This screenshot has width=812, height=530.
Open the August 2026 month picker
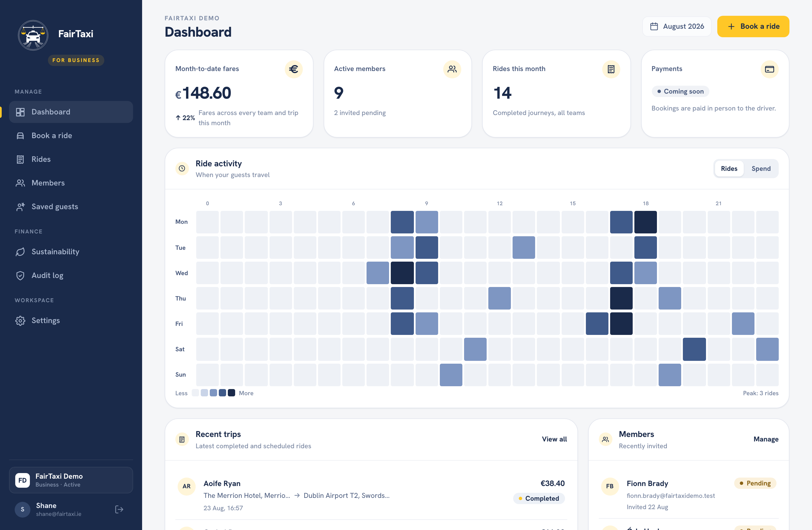coord(677,26)
